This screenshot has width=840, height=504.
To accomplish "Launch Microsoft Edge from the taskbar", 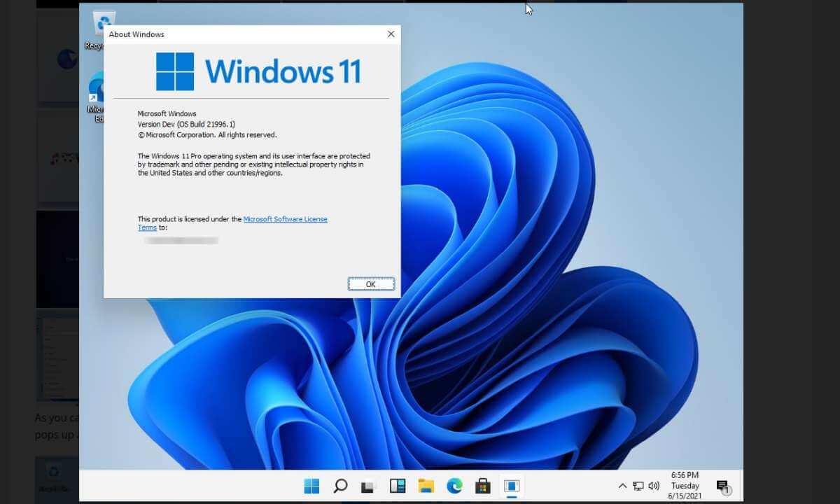I will (x=454, y=486).
